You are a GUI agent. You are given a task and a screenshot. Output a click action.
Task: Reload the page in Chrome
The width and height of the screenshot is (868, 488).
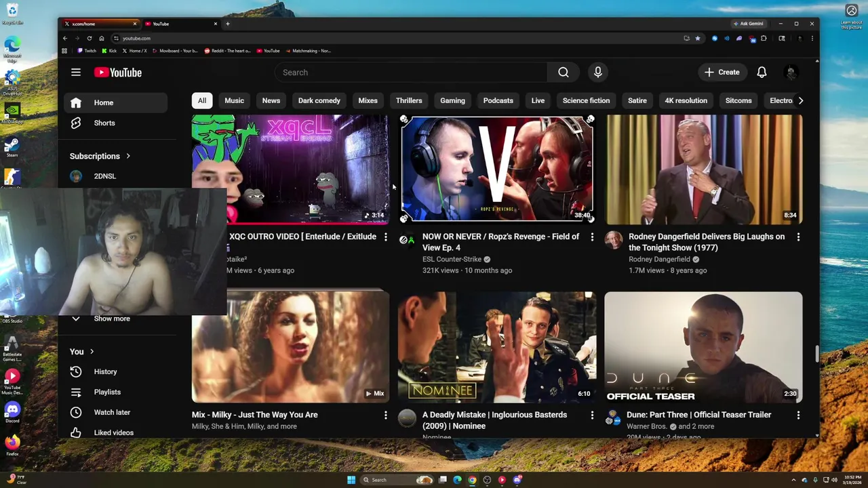(89, 38)
